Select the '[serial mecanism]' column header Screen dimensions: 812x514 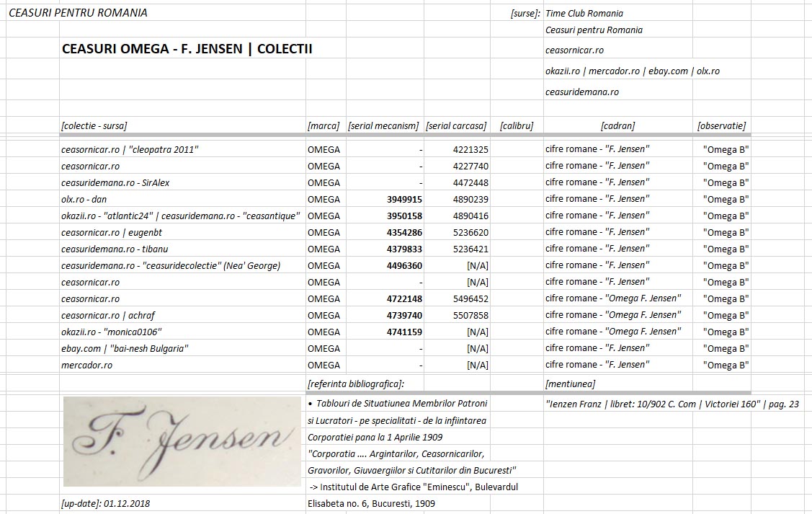click(x=384, y=125)
